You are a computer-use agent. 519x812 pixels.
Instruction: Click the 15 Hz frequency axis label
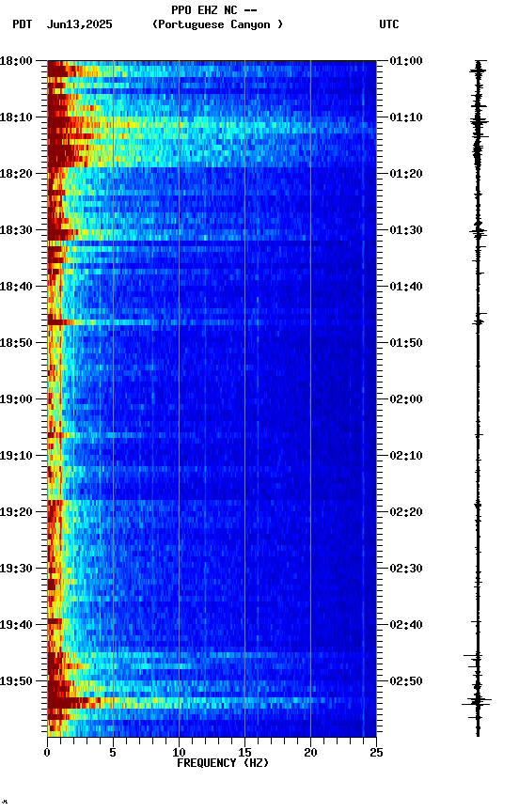point(244,753)
